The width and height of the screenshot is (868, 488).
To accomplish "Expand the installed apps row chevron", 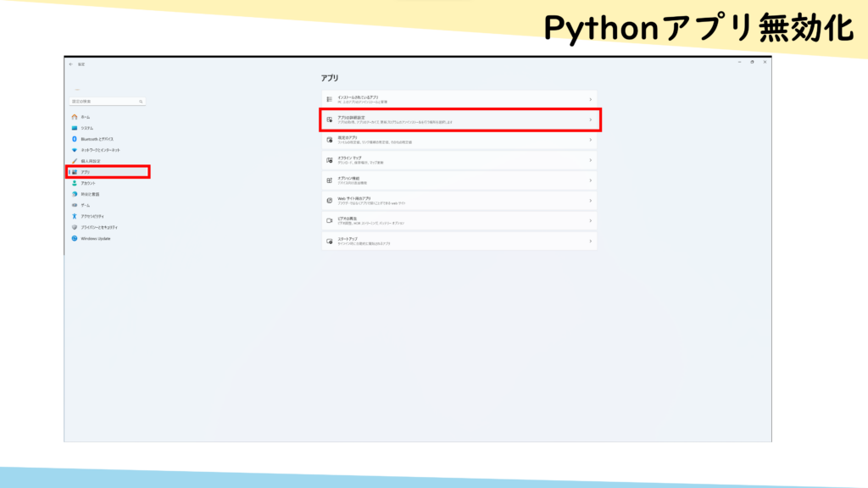I will click(590, 100).
